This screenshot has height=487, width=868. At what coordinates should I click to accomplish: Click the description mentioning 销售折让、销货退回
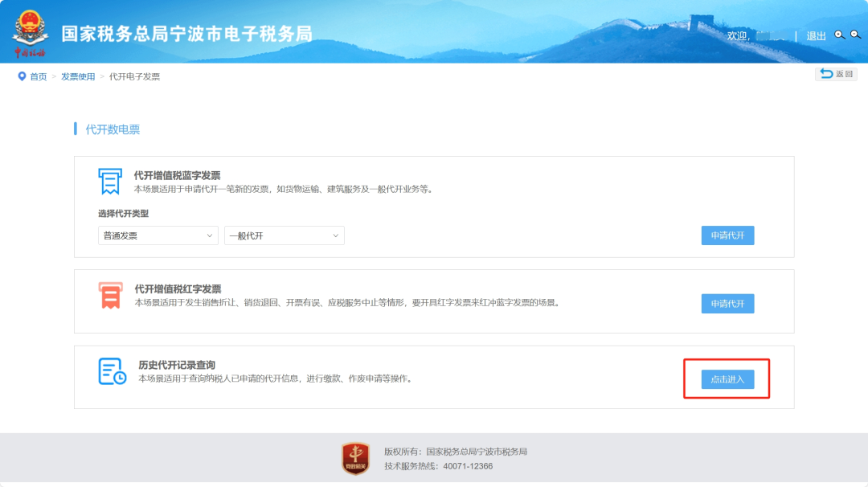click(x=349, y=303)
